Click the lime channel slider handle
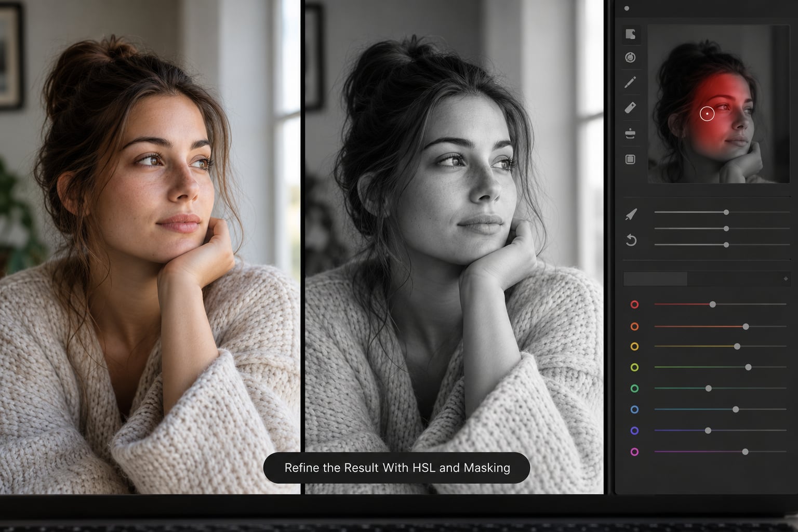The width and height of the screenshot is (798, 532). (749, 367)
